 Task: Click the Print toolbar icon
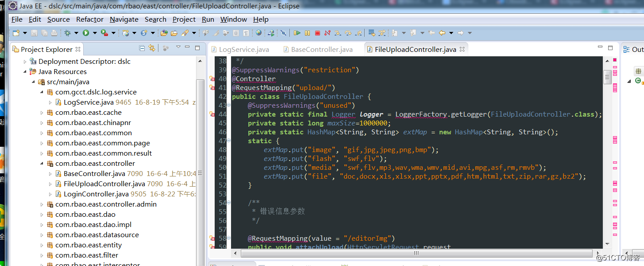coord(54,33)
